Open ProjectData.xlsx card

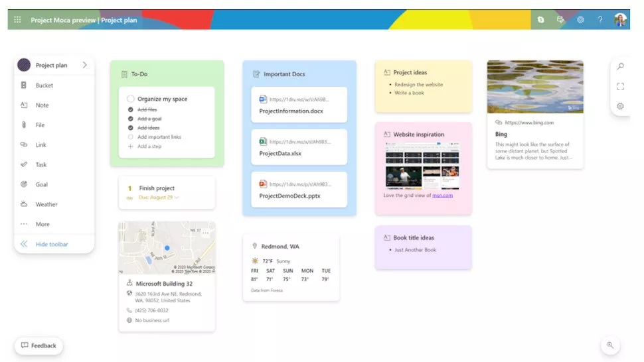pyautogui.click(x=299, y=147)
